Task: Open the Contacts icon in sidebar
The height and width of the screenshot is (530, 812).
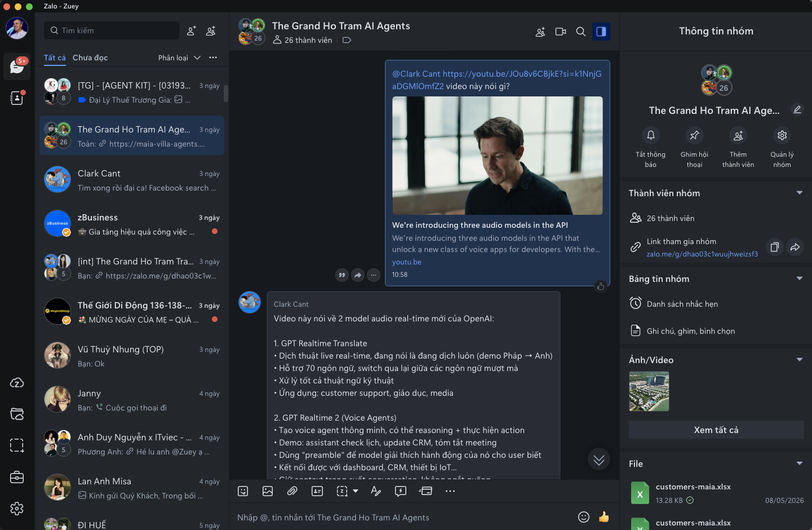Action: [x=17, y=98]
